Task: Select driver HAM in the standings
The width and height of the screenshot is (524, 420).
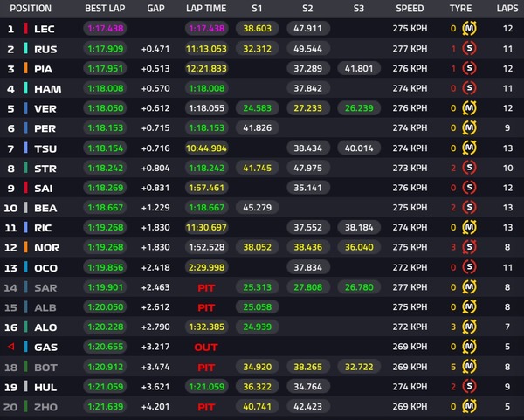Action: tap(45, 88)
